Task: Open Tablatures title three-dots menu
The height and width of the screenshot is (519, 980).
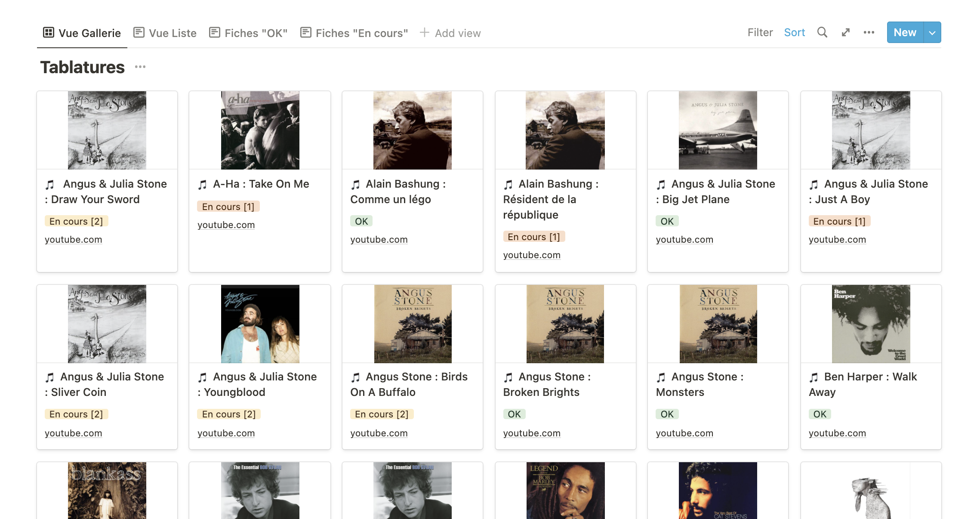Action: pyautogui.click(x=140, y=67)
